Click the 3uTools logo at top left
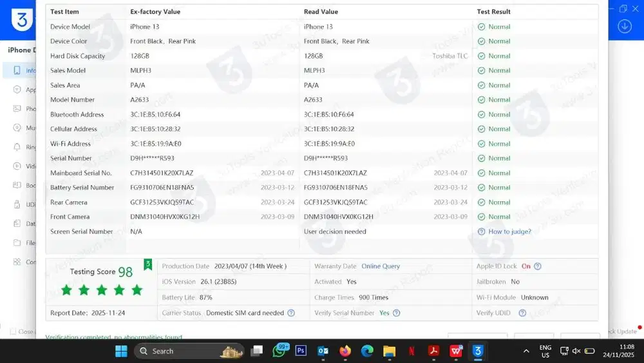The image size is (644, 363). coord(22,19)
